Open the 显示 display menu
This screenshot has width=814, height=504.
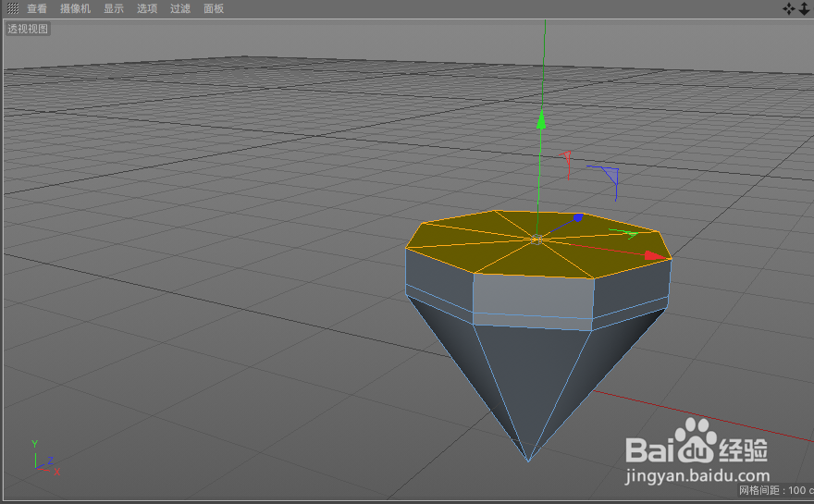pyautogui.click(x=114, y=8)
